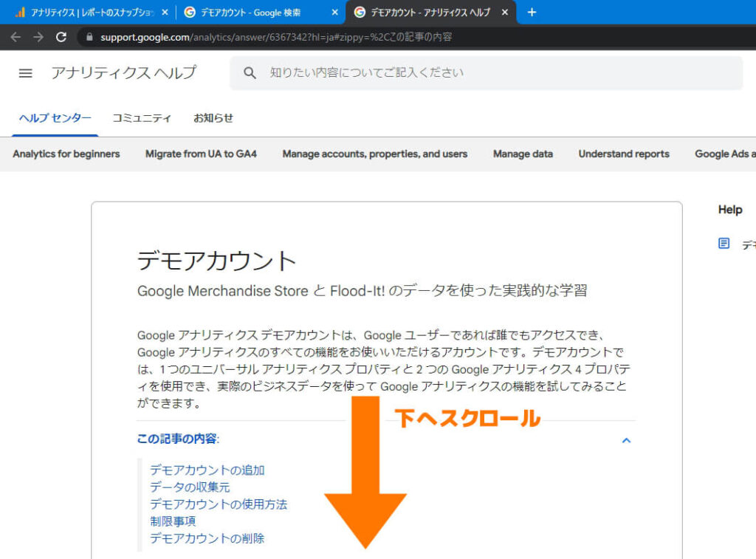Open the お知らせ tab
756x559 pixels.
pyautogui.click(x=213, y=118)
